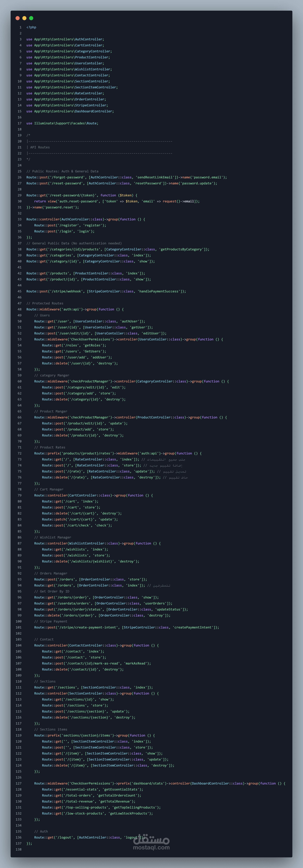This screenshot has width=303, height=868.
Task: Click the '/register' route line
Action: point(70,225)
